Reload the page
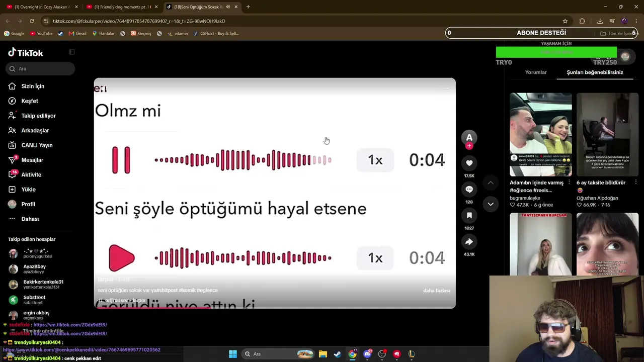The height and width of the screenshot is (362, 644). click(x=32, y=21)
